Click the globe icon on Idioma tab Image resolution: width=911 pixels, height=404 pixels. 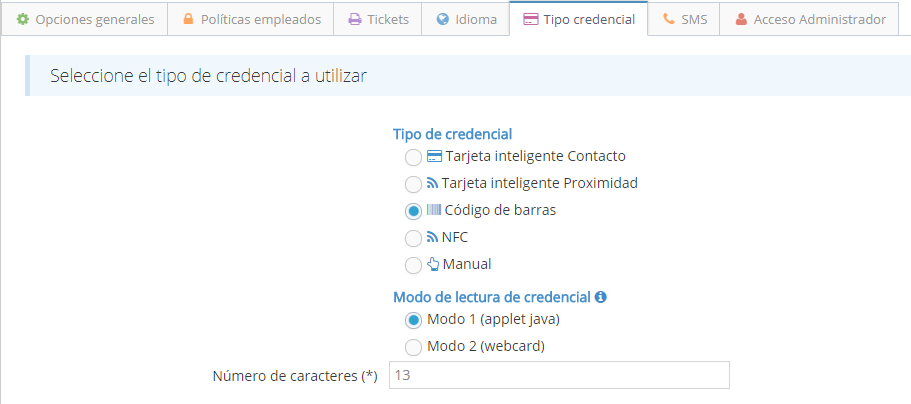click(x=443, y=19)
